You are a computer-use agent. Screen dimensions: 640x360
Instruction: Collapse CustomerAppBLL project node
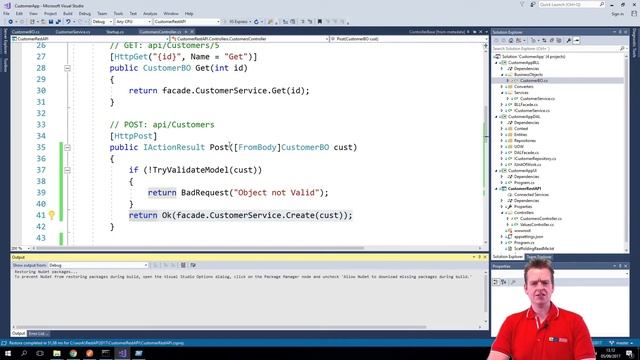(497, 63)
